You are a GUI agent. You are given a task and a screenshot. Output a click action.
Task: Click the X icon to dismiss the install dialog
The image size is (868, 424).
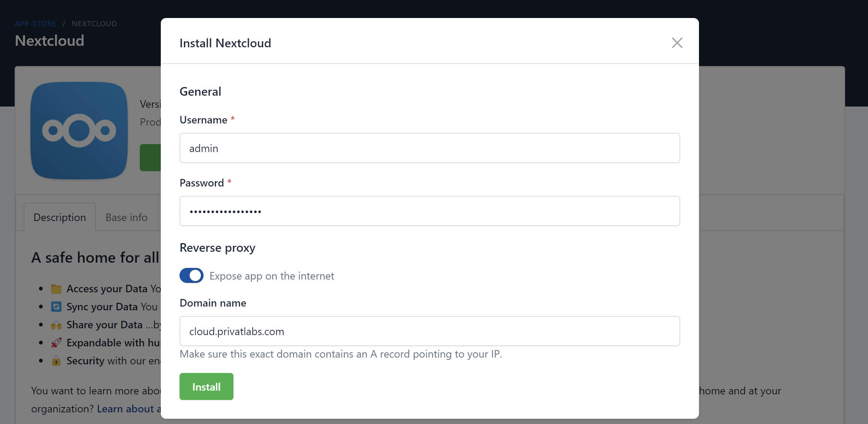tap(677, 43)
